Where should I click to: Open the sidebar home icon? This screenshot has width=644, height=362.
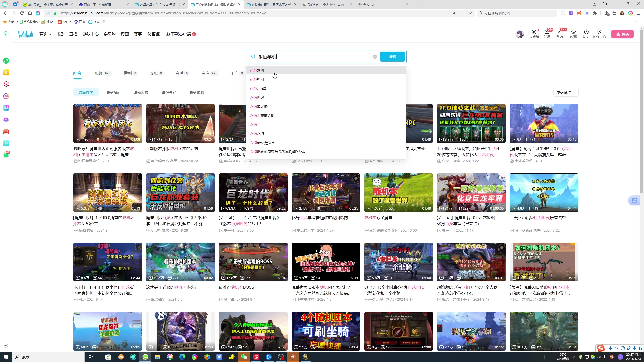pos(6,33)
